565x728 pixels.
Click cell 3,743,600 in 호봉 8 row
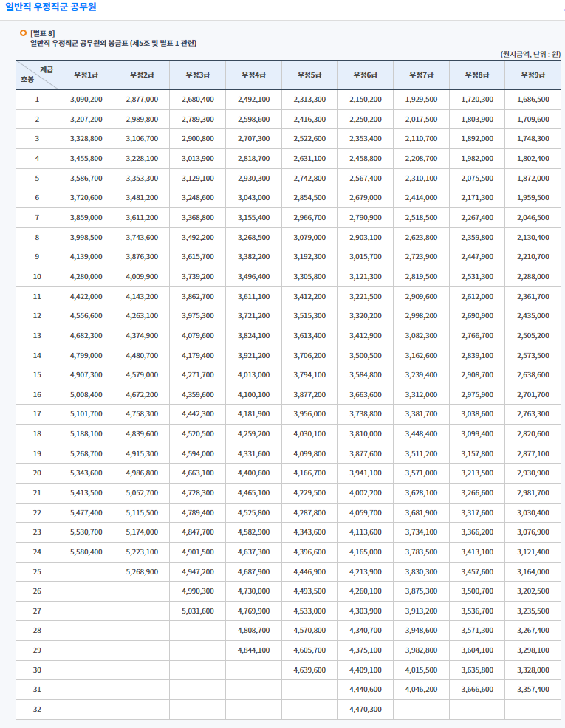[x=142, y=237]
